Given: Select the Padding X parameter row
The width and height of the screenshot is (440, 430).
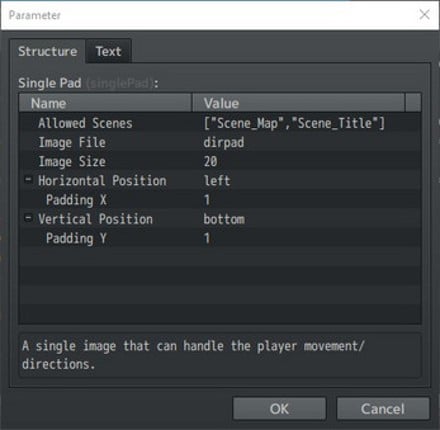Looking at the screenshot, I should (x=220, y=200).
